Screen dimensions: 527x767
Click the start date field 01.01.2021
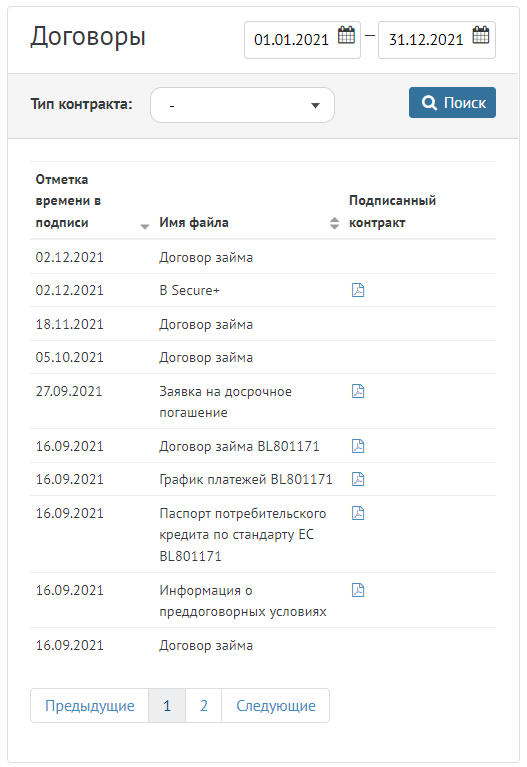[x=302, y=40]
